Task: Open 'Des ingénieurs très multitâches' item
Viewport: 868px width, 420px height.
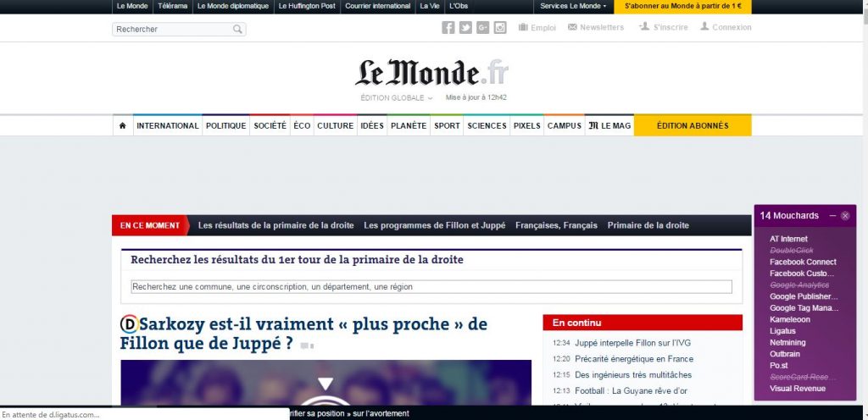Action: pos(632,374)
